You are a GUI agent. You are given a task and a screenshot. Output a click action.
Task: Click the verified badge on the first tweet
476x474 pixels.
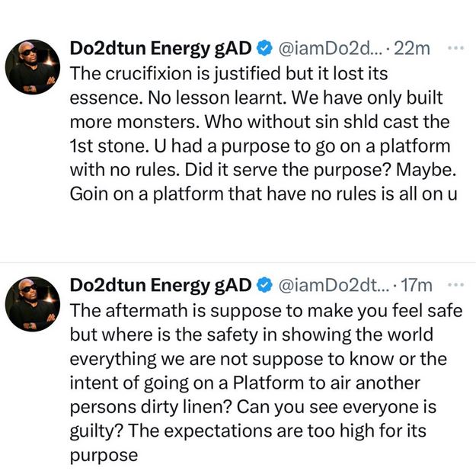coord(264,49)
